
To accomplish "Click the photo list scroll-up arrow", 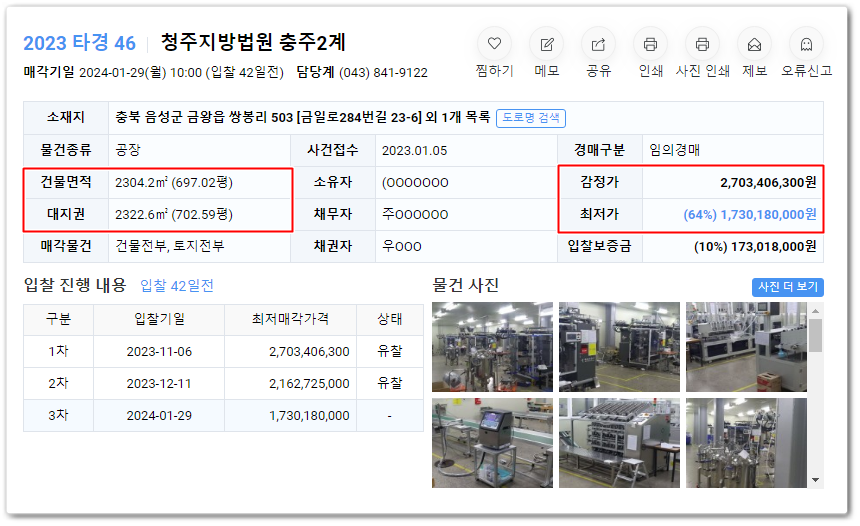I will (x=816, y=311).
